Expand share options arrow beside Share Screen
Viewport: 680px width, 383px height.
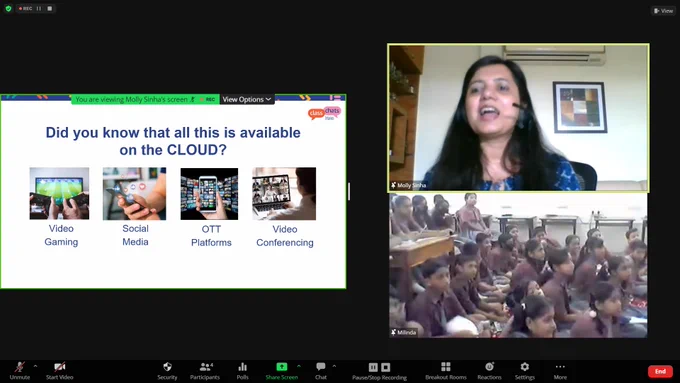[299, 367]
